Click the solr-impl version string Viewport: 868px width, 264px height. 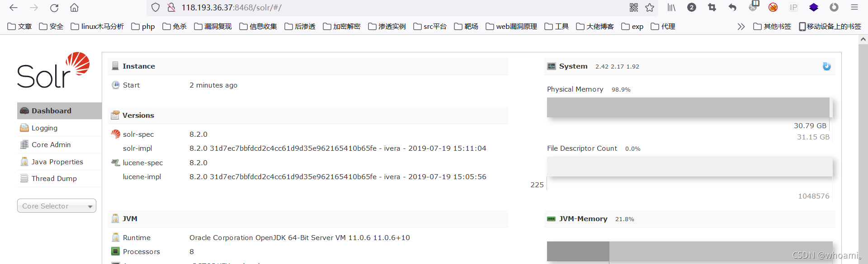click(x=338, y=148)
